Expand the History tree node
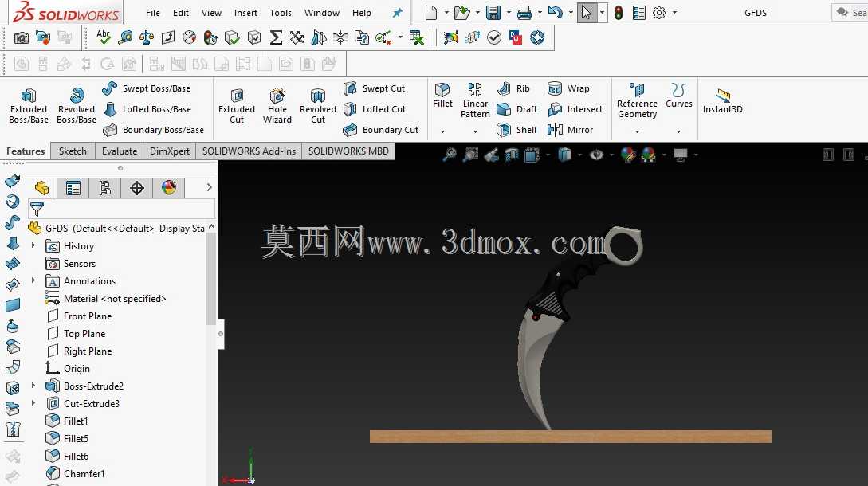The height and width of the screenshot is (486, 868). coord(33,245)
